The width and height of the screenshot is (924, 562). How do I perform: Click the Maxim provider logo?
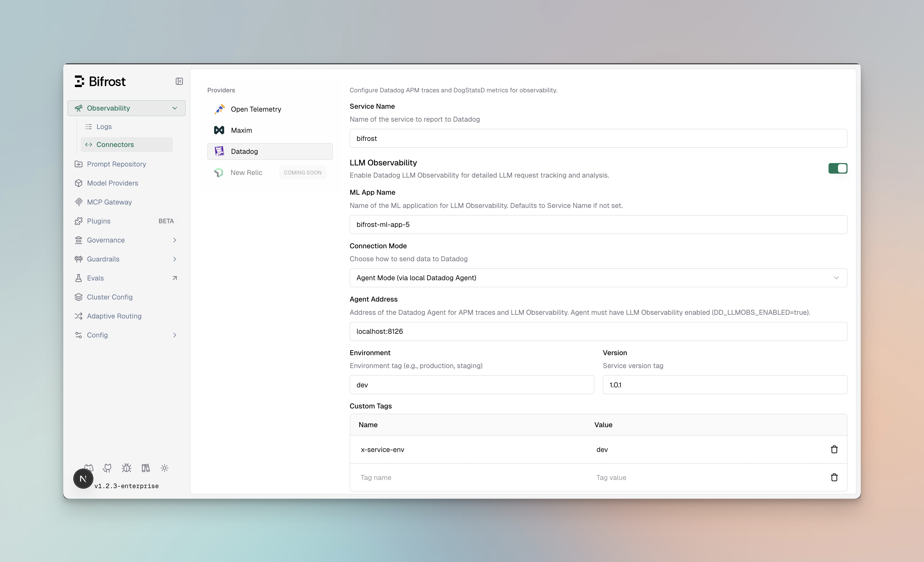[219, 130]
